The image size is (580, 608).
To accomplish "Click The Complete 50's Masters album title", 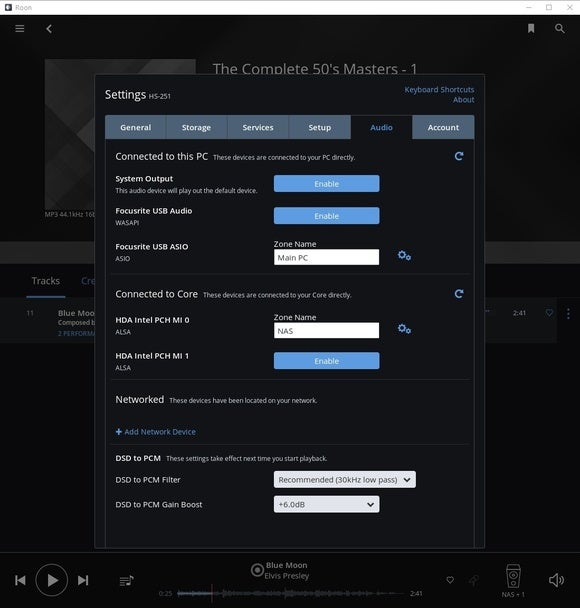I will (314, 69).
